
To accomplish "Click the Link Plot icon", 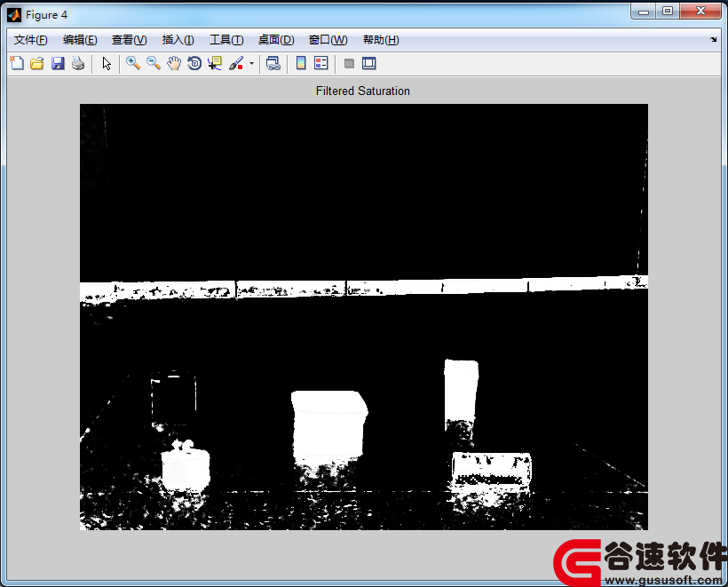I will (273, 63).
